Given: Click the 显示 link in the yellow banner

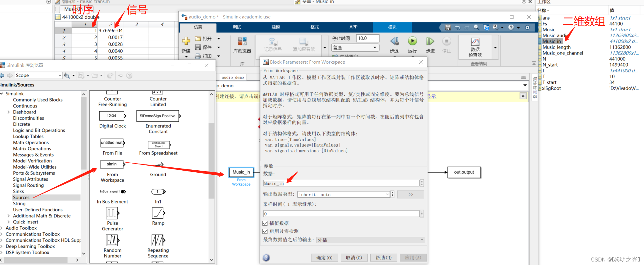Looking at the screenshot, I should [432, 96].
